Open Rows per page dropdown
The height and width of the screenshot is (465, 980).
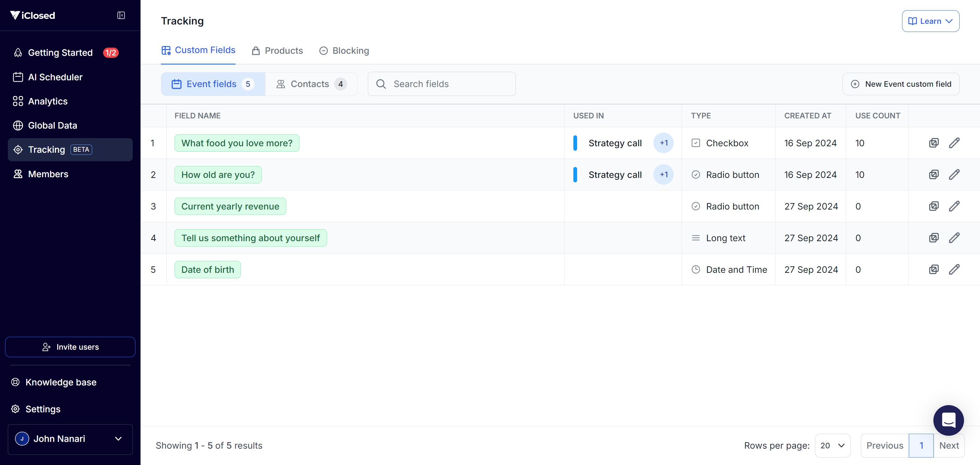(x=832, y=445)
